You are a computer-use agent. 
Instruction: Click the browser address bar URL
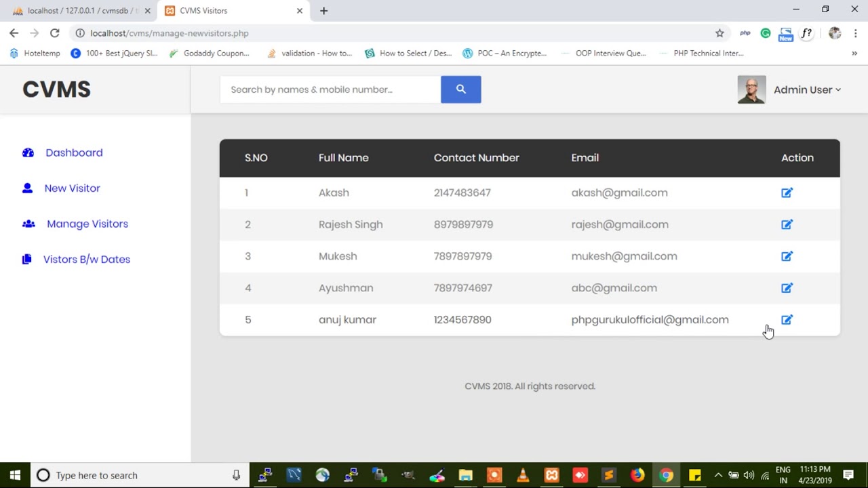pyautogui.click(x=170, y=33)
